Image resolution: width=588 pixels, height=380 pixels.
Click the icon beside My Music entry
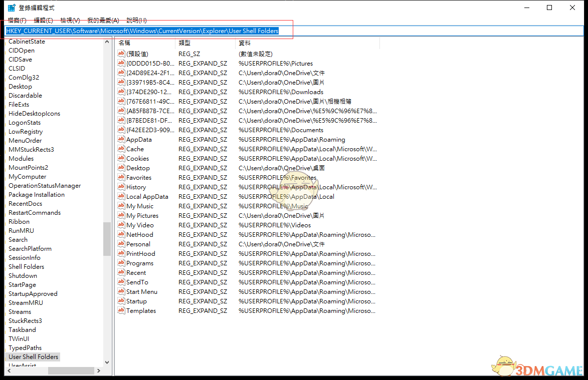tap(121, 206)
